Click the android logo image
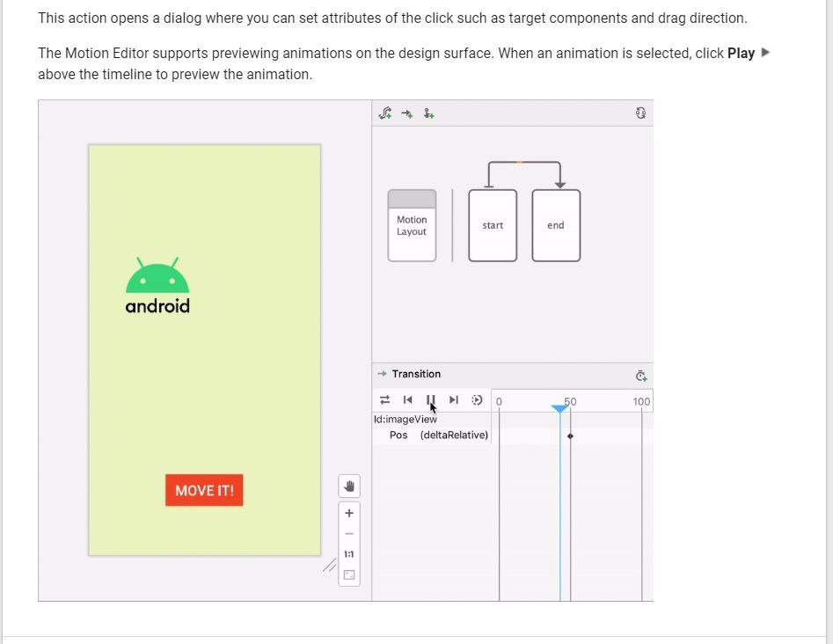 coord(157,286)
